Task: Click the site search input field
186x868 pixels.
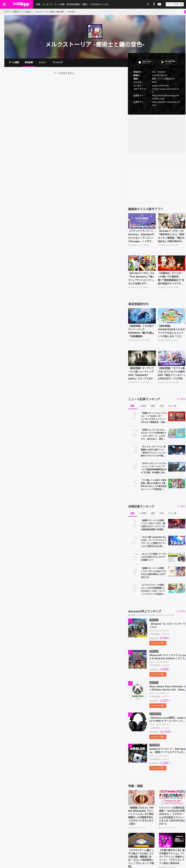Action: [x=173, y=4]
